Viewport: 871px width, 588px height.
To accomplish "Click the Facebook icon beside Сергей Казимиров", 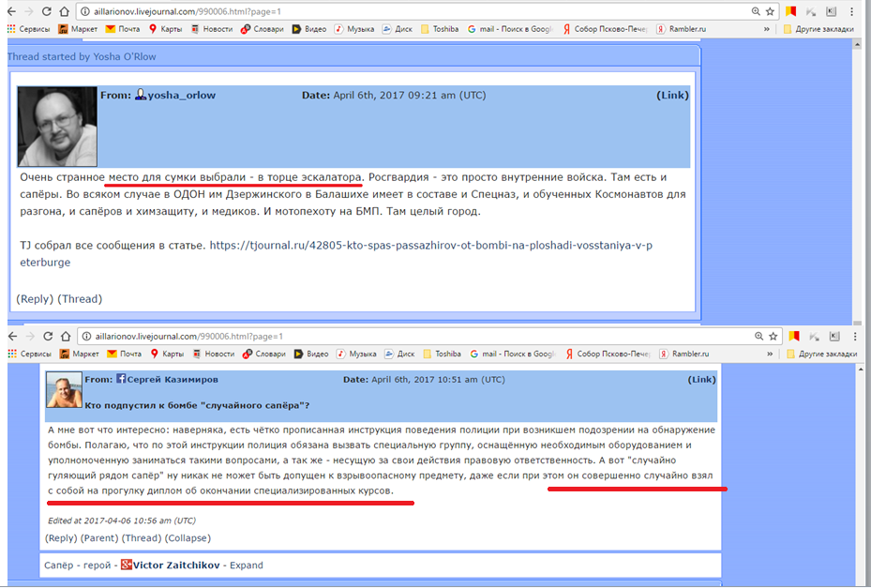I will [x=121, y=379].
